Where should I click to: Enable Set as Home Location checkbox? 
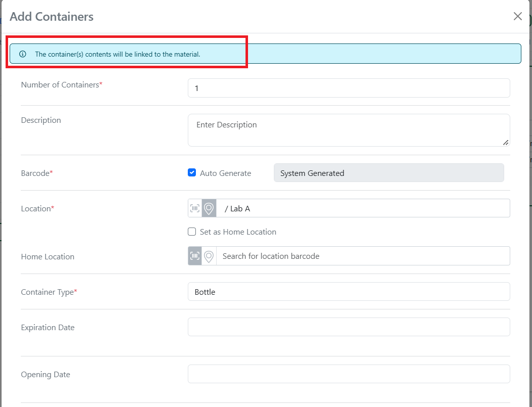192,232
